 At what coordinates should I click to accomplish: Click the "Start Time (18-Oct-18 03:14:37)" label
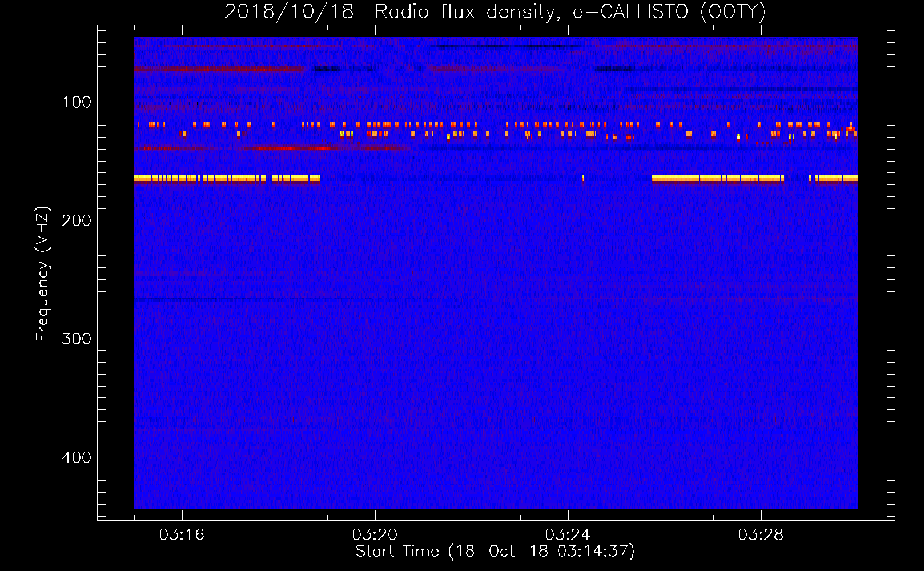[495, 552]
